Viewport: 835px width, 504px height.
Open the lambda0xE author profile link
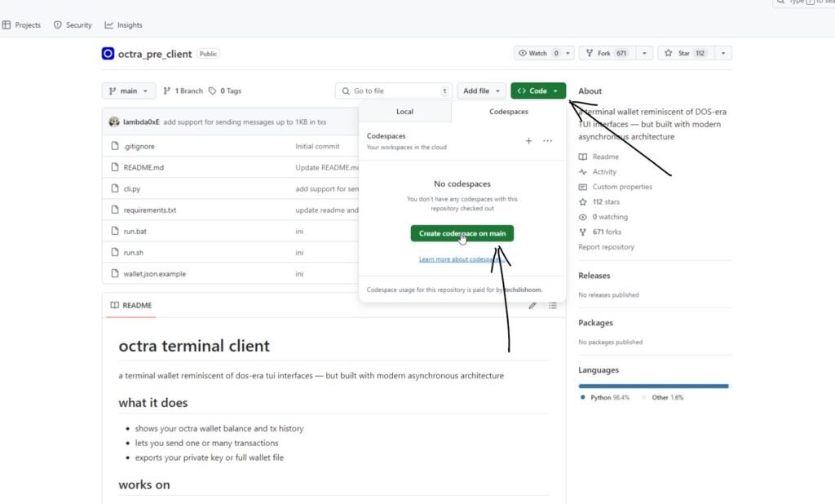[141, 122]
